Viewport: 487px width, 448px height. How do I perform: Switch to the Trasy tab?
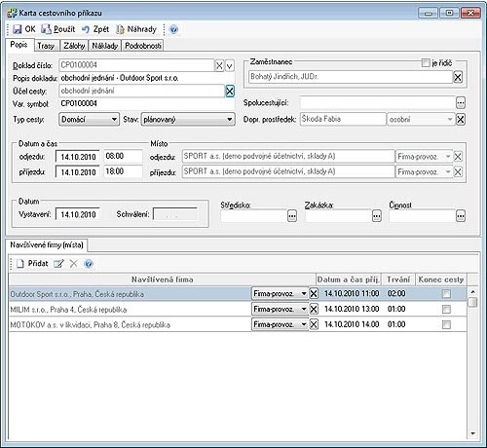(x=46, y=46)
